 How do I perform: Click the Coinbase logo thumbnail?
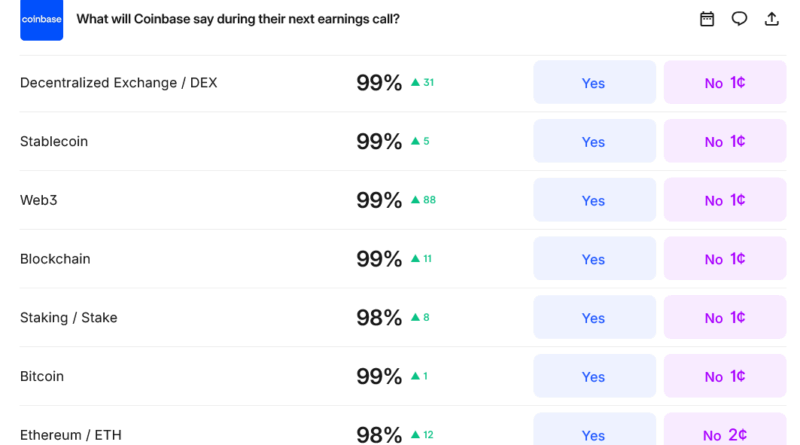[41, 20]
